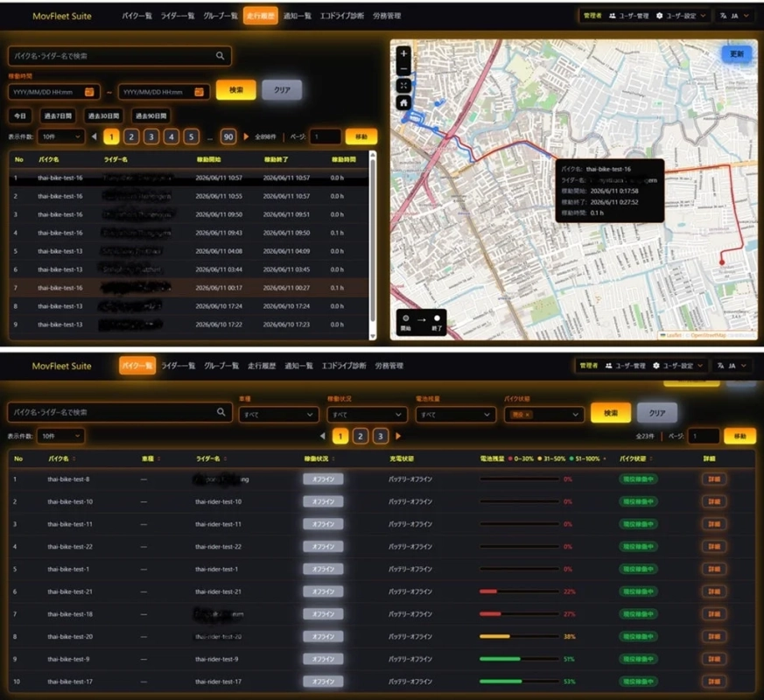This screenshot has height=700, width=764.
Task: Open the 稼働状況 filter dropdown
Action: [367, 415]
